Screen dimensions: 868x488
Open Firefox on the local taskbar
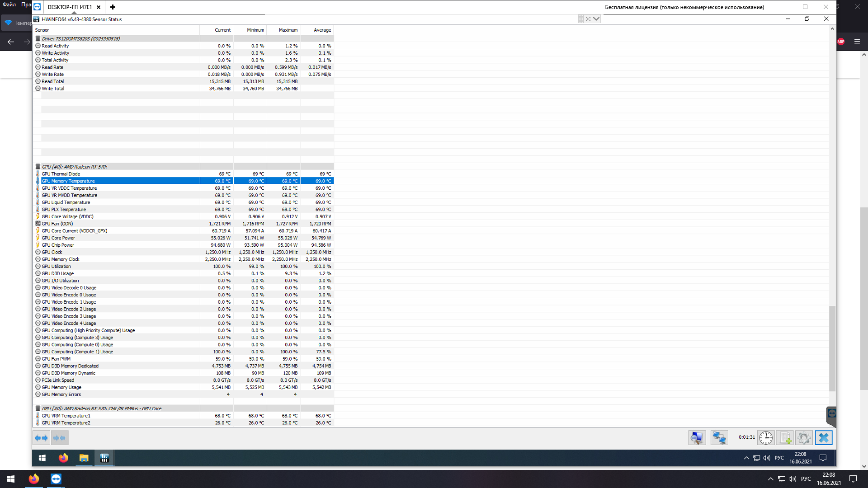tap(34, 479)
